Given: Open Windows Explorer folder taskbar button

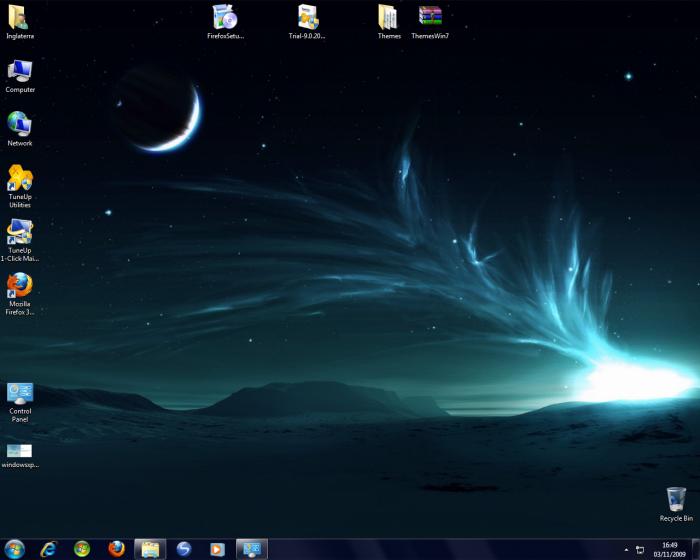Looking at the screenshot, I should pyautogui.click(x=150, y=549).
